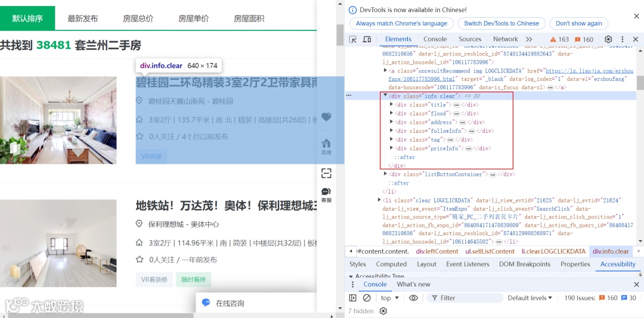Screen dimensions: 644x318
Task: Sort listings by 房屋单价
Action: (x=193, y=18)
